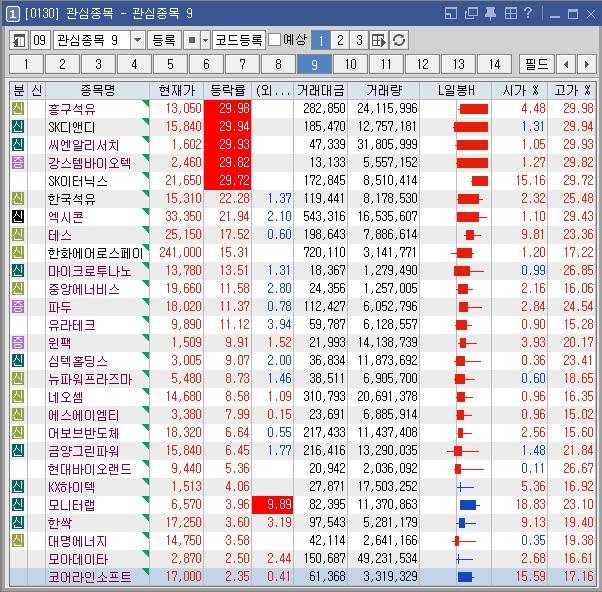Screen dimensions: 602x592
Task: Click the red 9.89 cell on 모니터랩 row
Action: click(273, 504)
